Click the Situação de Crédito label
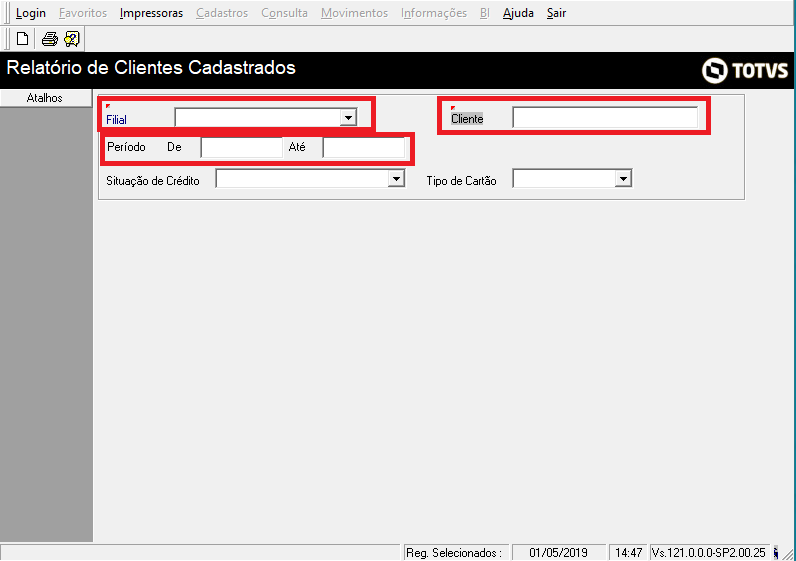This screenshot has height=561, width=796. coord(153,181)
